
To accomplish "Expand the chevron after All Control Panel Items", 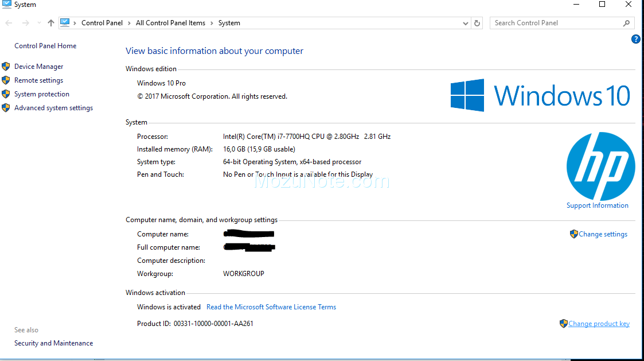I will point(212,23).
